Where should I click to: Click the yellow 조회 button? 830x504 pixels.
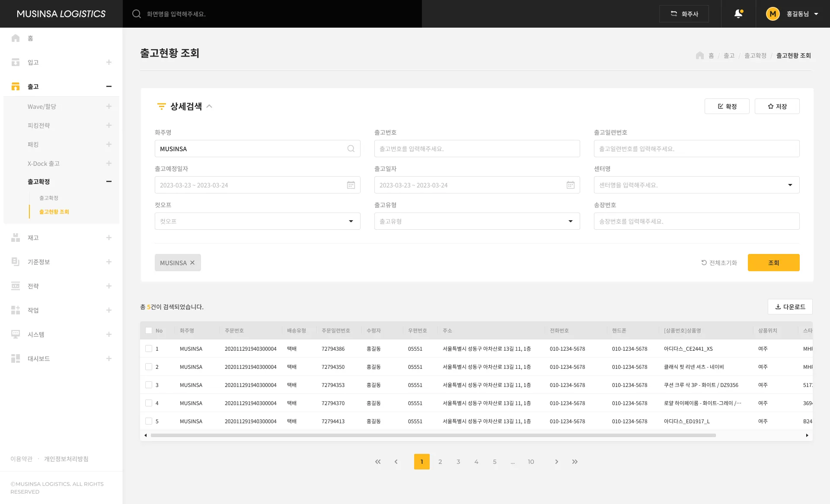[x=773, y=263]
